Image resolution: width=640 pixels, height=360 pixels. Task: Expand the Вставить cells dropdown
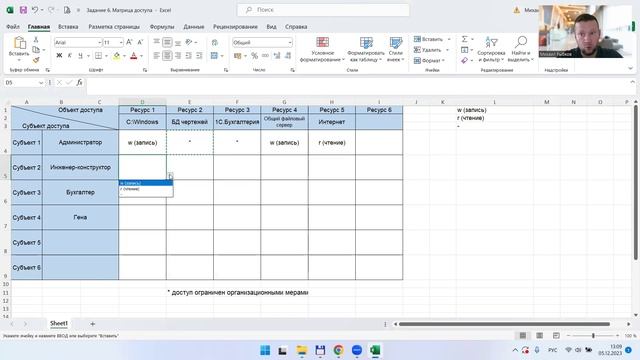(x=449, y=39)
